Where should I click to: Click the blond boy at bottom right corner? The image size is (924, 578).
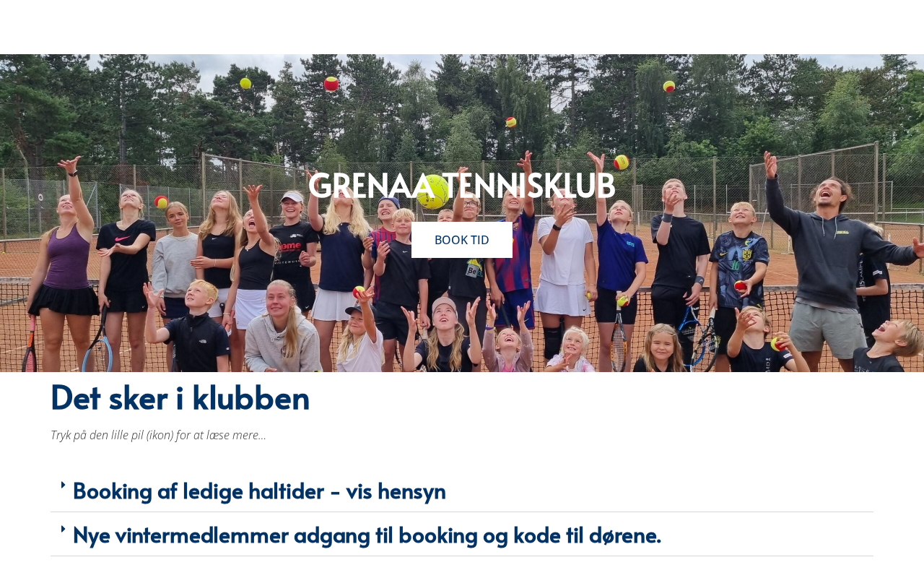[x=888, y=345]
